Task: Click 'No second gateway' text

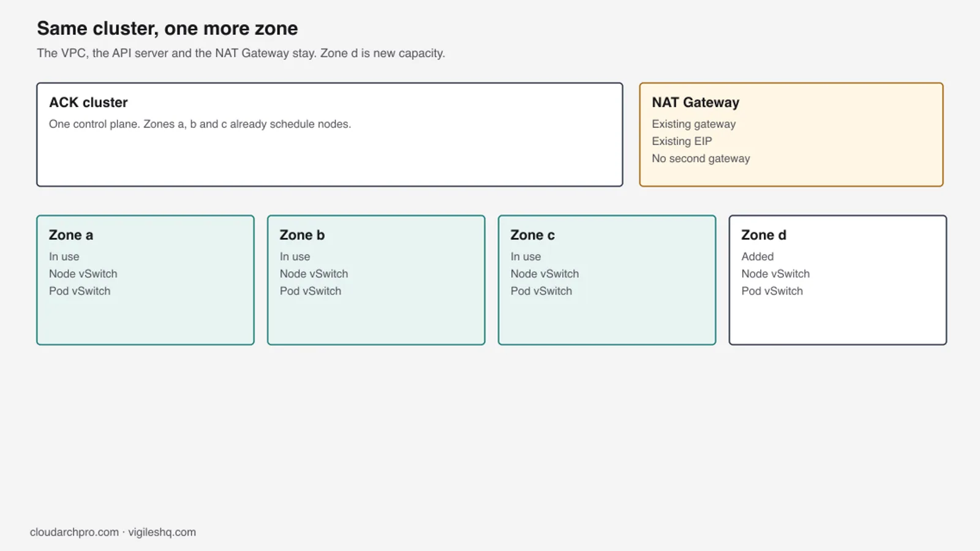Action: coord(701,158)
